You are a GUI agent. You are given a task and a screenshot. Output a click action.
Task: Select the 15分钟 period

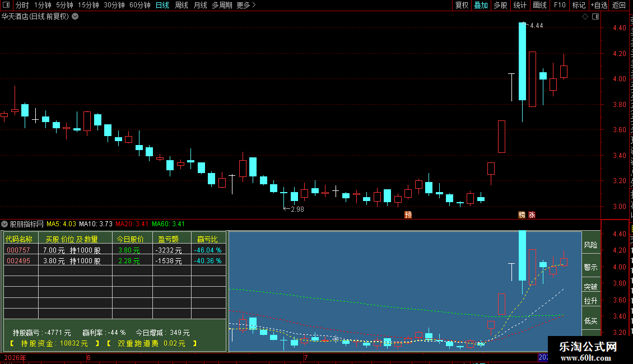(89, 5)
